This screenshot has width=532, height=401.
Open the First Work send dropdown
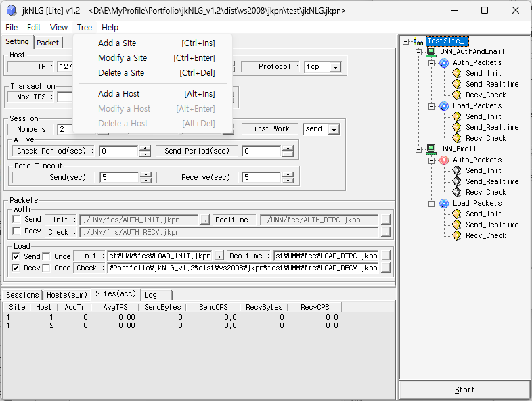click(334, 129)
